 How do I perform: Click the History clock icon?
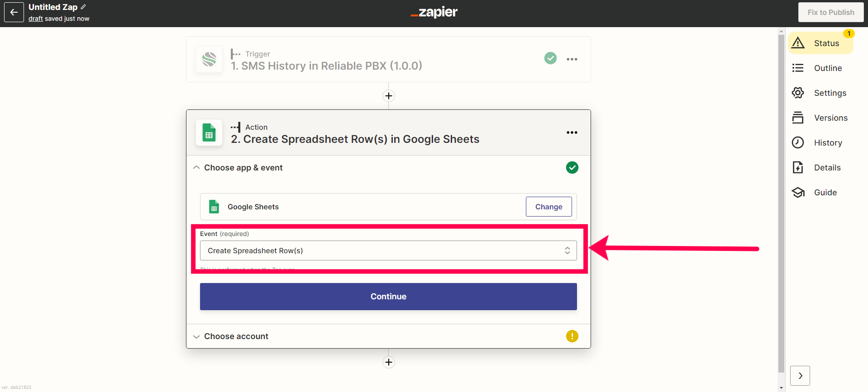click(x=798, y=142)
